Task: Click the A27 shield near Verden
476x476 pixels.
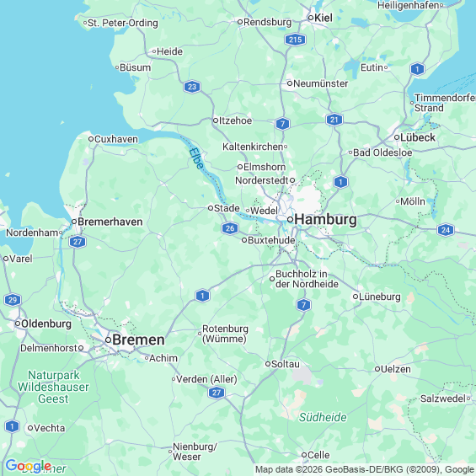Action: (217, 393)
